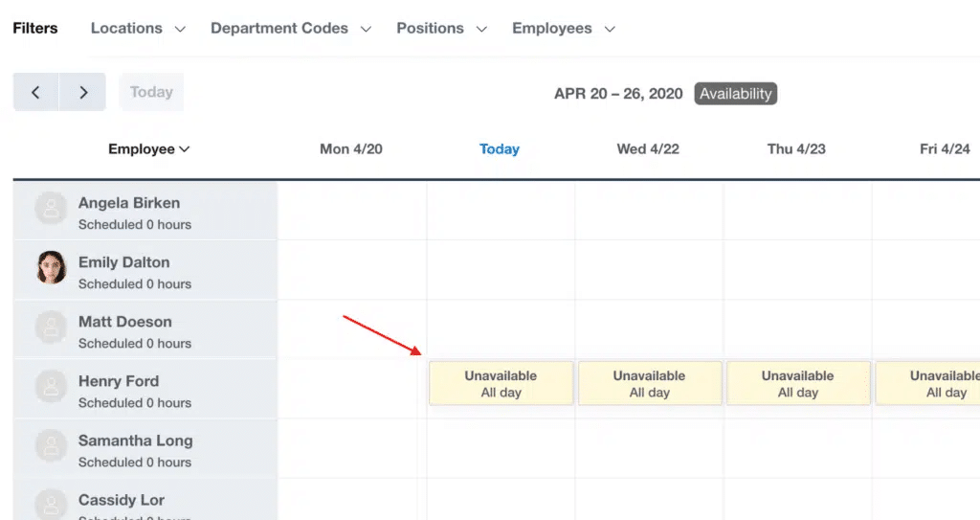Open Henry Ford employee name
980x520 pixels.
[119, 381]
